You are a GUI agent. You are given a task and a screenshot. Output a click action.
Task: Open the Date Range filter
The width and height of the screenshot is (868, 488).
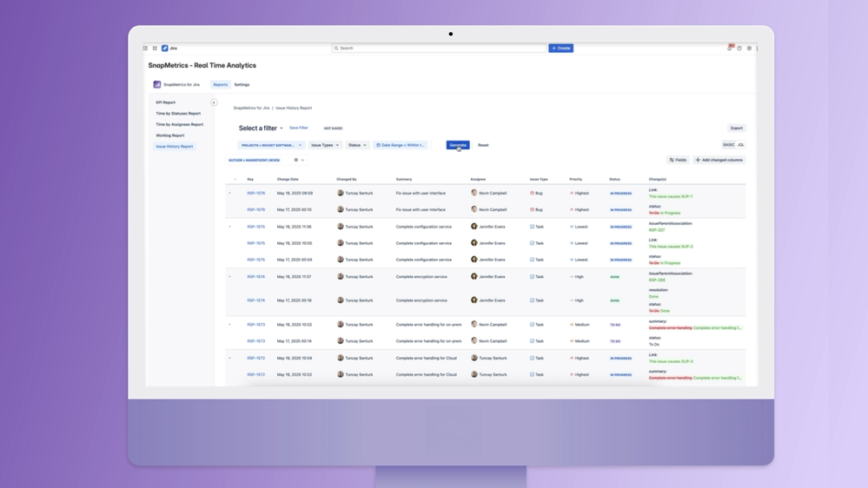tap(401, 145)
